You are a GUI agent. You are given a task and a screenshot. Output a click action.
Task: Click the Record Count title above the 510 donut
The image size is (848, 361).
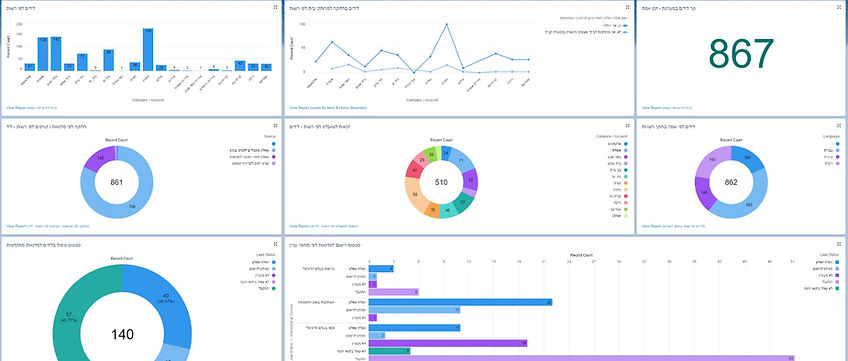coord(441,141)
